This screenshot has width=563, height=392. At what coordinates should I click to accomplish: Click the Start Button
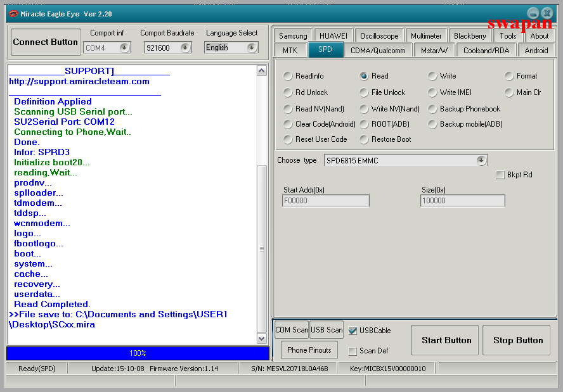[x=446, y=340]
